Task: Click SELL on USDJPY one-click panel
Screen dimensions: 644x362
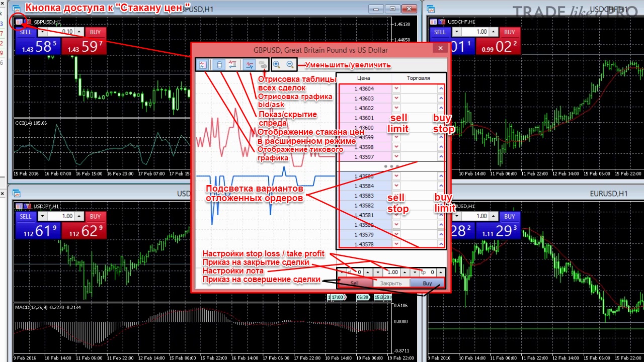Action: pos(26,216)
